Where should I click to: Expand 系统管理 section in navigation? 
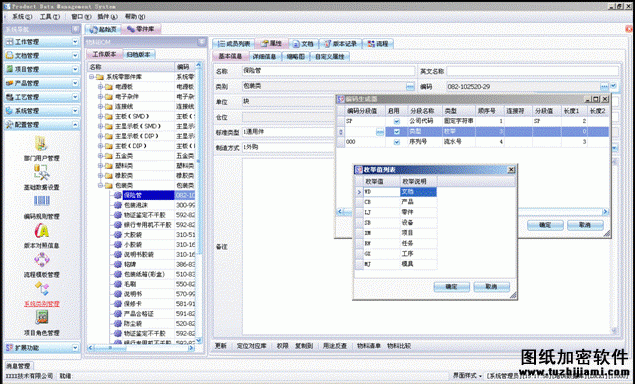pyautogui.click(x=75, y=111)
